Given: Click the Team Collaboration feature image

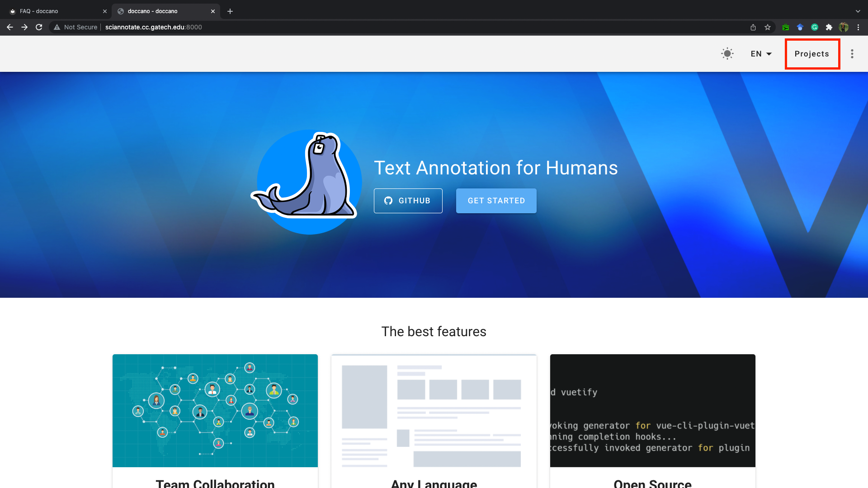Looking at the screenshot, I should tap(215, 410).
